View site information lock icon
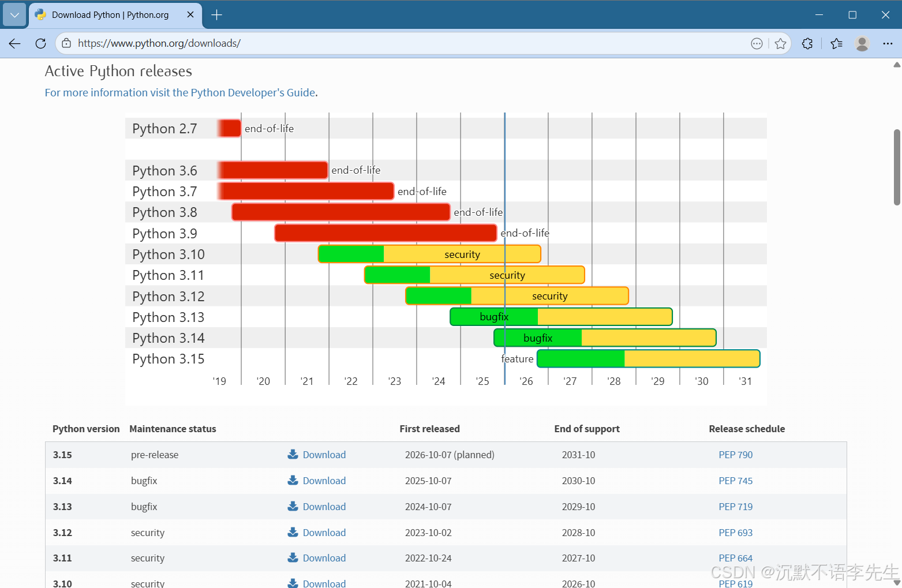 pos(66,43)
